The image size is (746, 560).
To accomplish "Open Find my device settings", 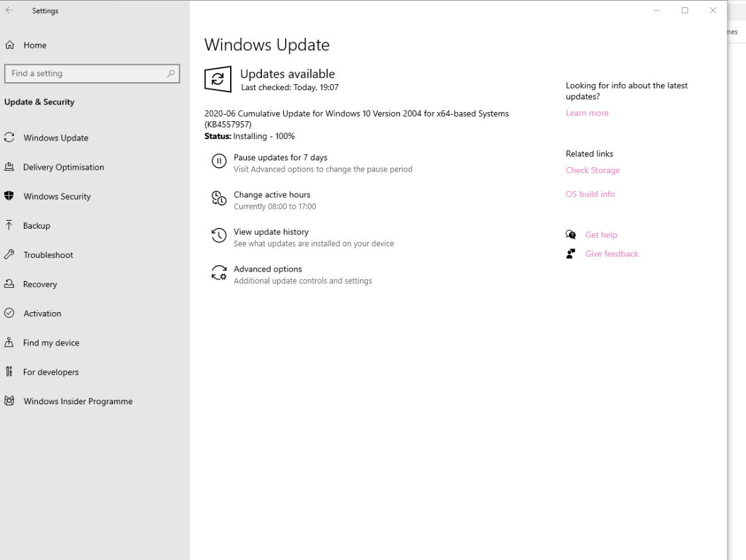I will pyautogui.click(x=51, y=343).
